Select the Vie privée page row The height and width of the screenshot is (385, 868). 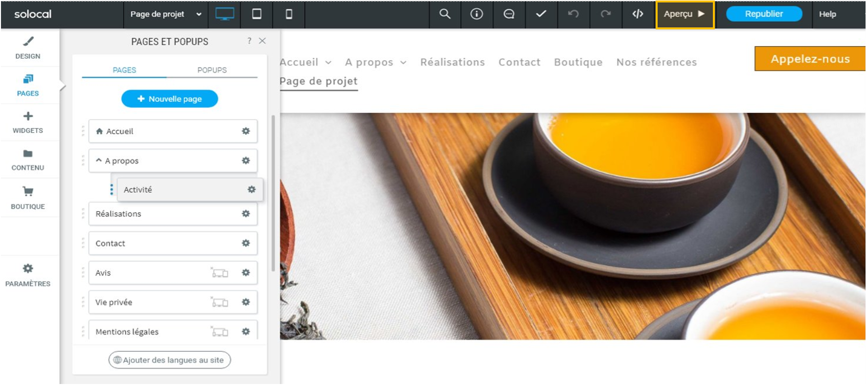click(x=173, y=302)
